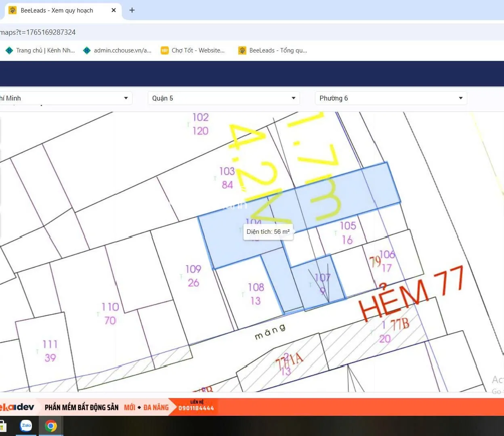
Task: Select parcel 110 with area 70
Action: click(110, 314)
